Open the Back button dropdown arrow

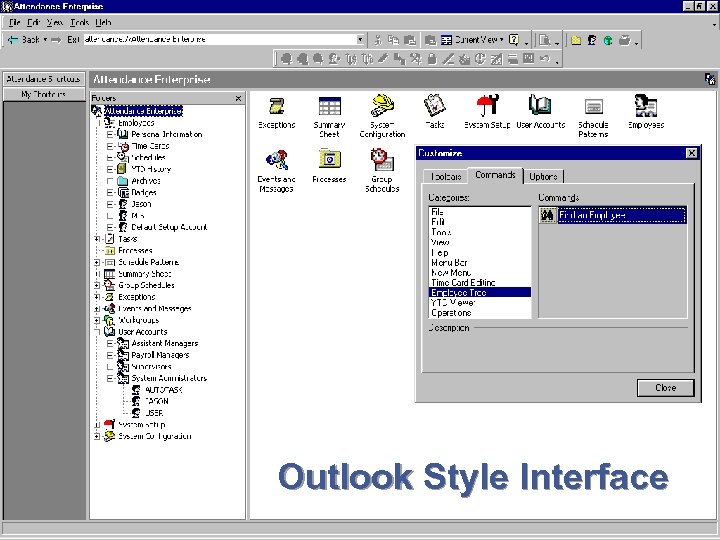[x=45, y=40]
